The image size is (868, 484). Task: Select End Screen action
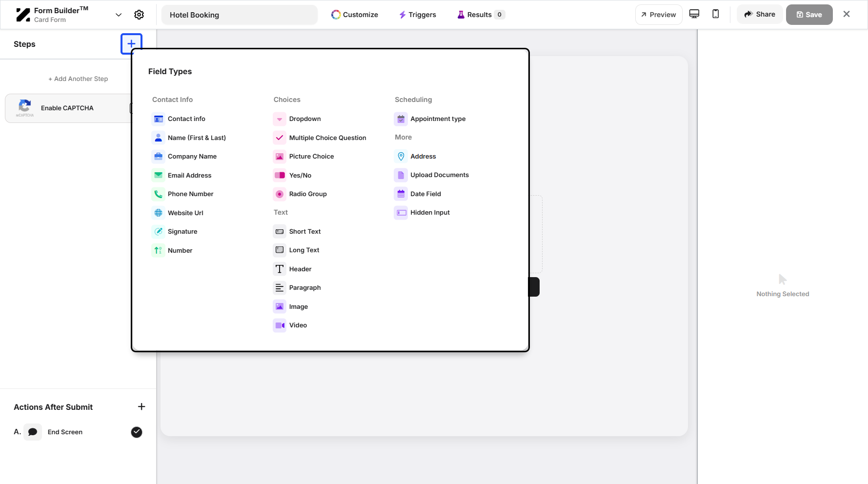(x=65, y=432)
